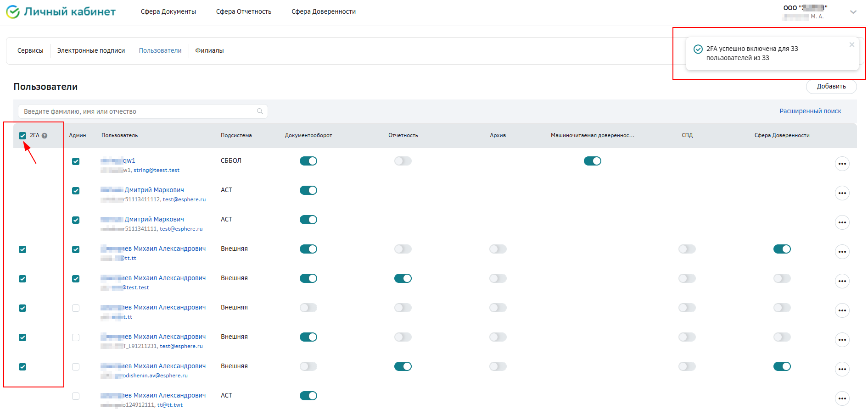Screen dimensions: 868x409
Task: Open Сфера Доверенности in the top navigation
Action: 324,12
